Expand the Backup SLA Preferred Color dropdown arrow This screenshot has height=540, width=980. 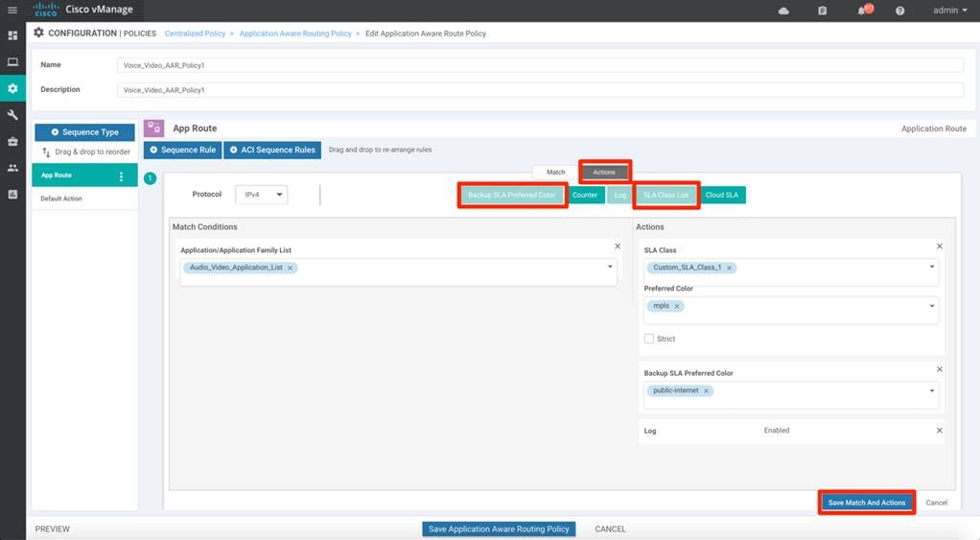point(932,390)
